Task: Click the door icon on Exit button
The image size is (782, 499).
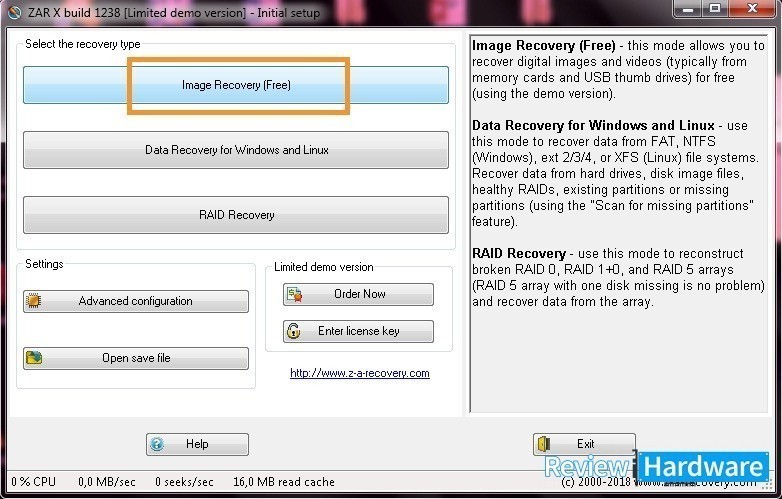Action: coord(544,444)
